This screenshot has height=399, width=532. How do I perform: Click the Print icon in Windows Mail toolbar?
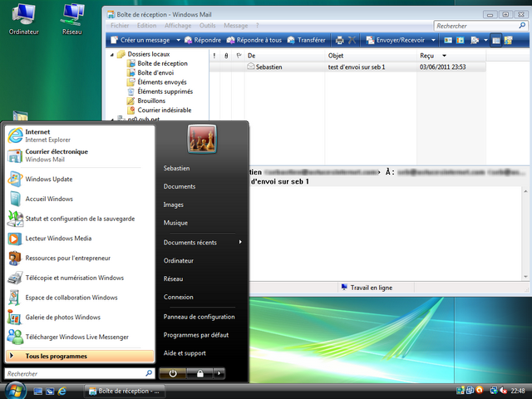coord(340,40)
